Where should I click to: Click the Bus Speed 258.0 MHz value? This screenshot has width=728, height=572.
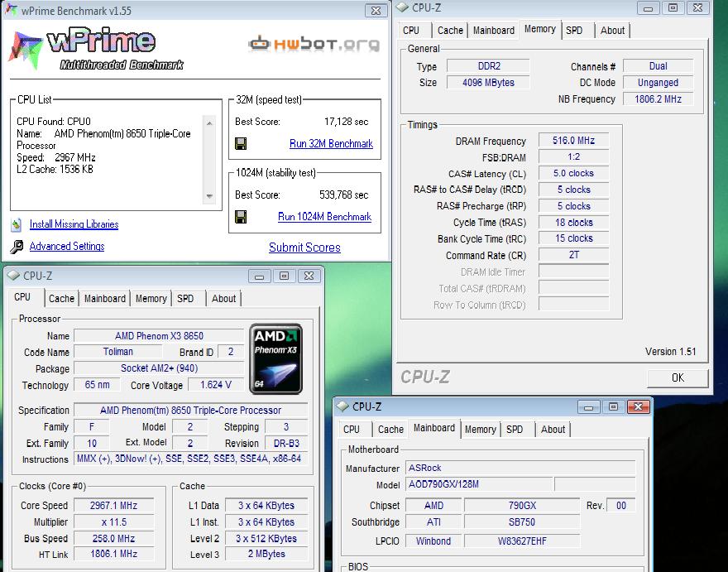(114, 539)
